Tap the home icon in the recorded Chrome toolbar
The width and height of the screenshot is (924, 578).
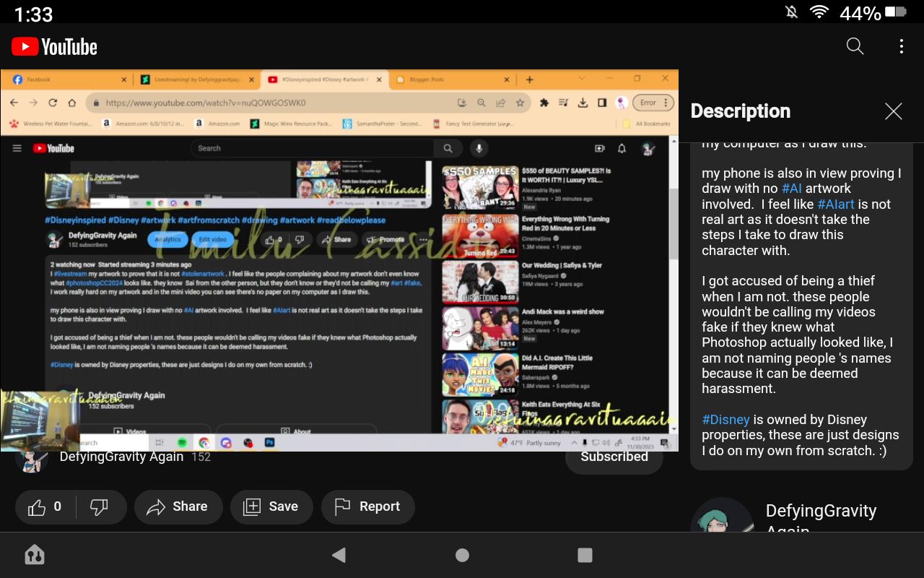(72, 103)
